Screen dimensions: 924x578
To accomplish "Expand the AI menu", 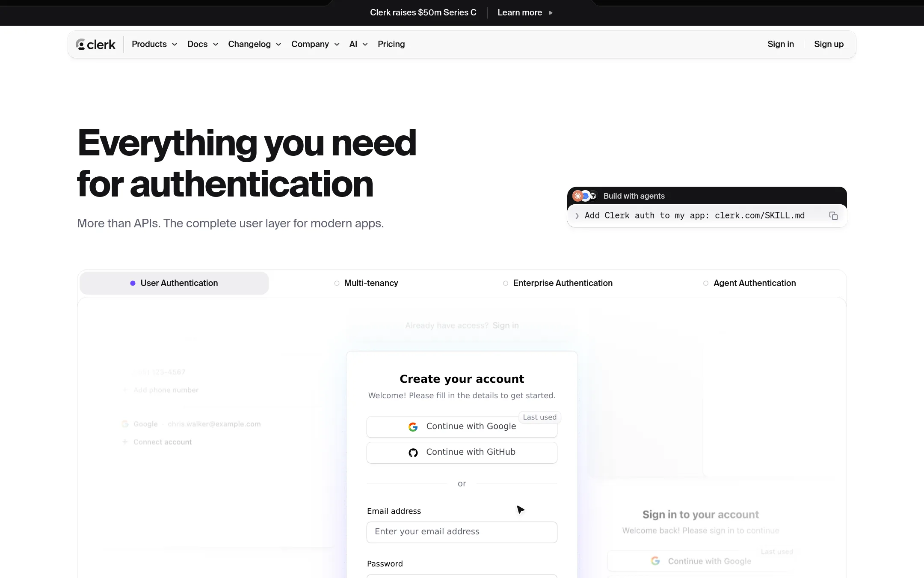I will 358,44.
